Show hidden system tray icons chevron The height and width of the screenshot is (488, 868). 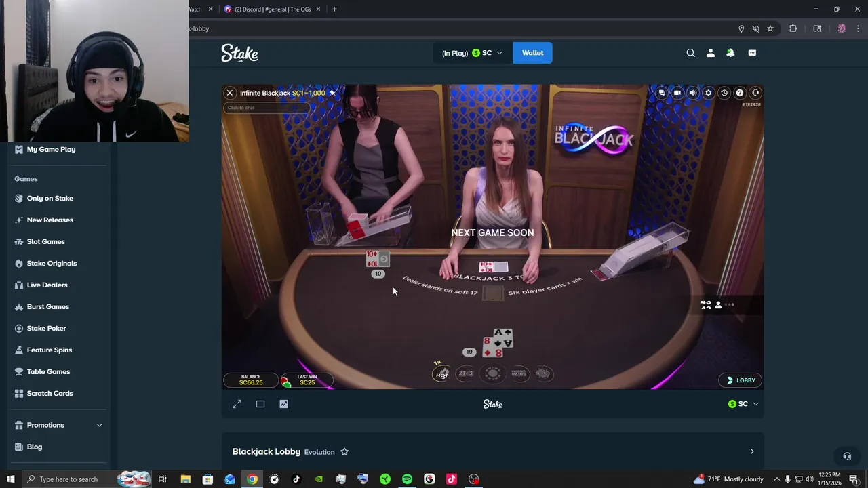coord(777,479)
